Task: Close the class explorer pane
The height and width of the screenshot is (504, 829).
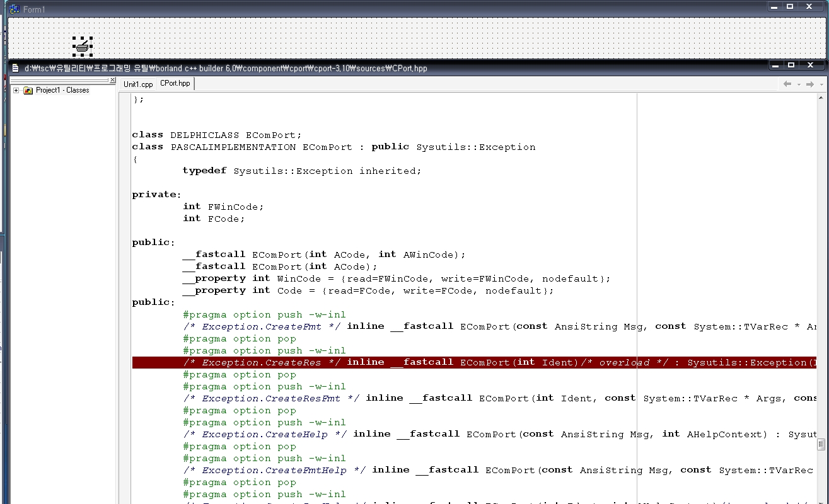Action: tap(113, 80)
